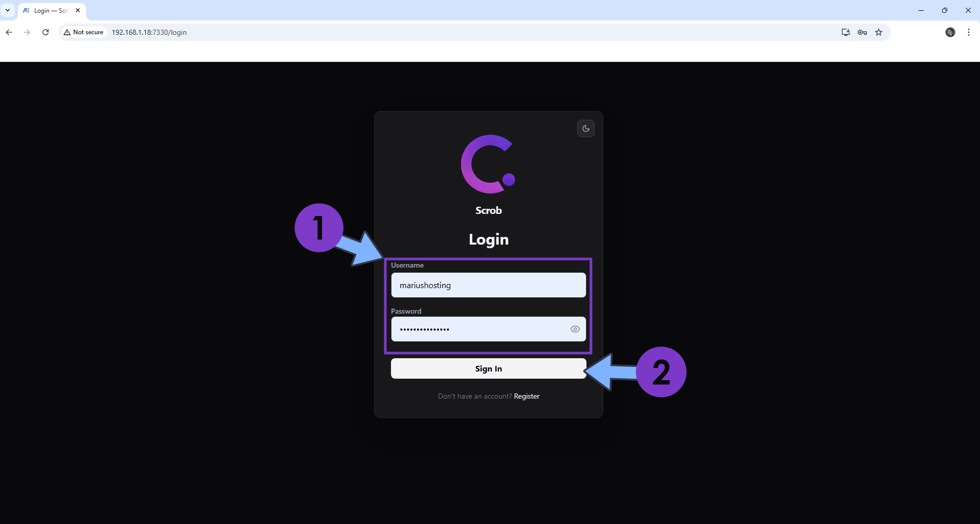This screenshot has height=524, width=980.
Task: Click the browser forward arrow
Action: (x=27, y=32)
